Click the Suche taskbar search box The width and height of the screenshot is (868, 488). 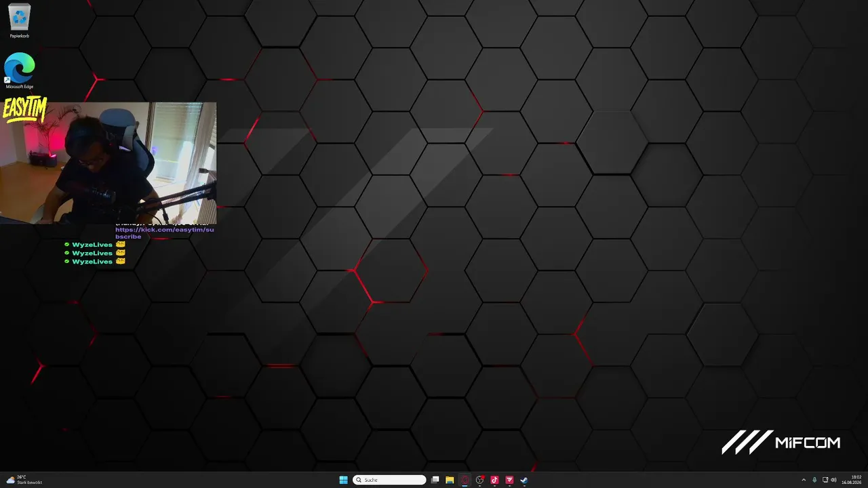pyautogui.click(x=389, y=480)
